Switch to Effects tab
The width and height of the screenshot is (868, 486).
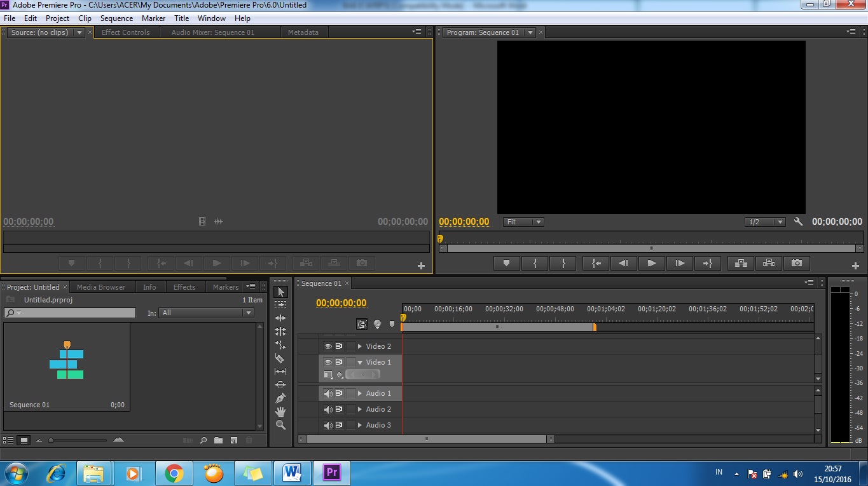pyautogui.click(x=184, y=287)
